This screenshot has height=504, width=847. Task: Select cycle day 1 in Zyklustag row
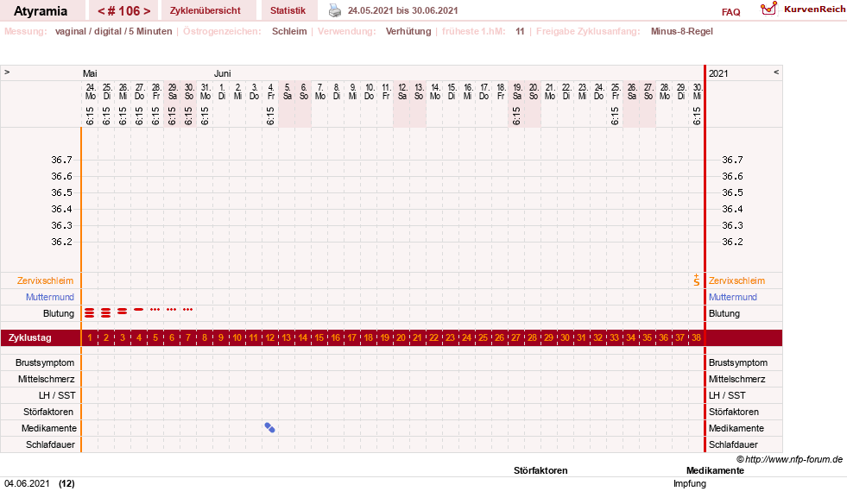pyautogui.click(x=90, y=337)
